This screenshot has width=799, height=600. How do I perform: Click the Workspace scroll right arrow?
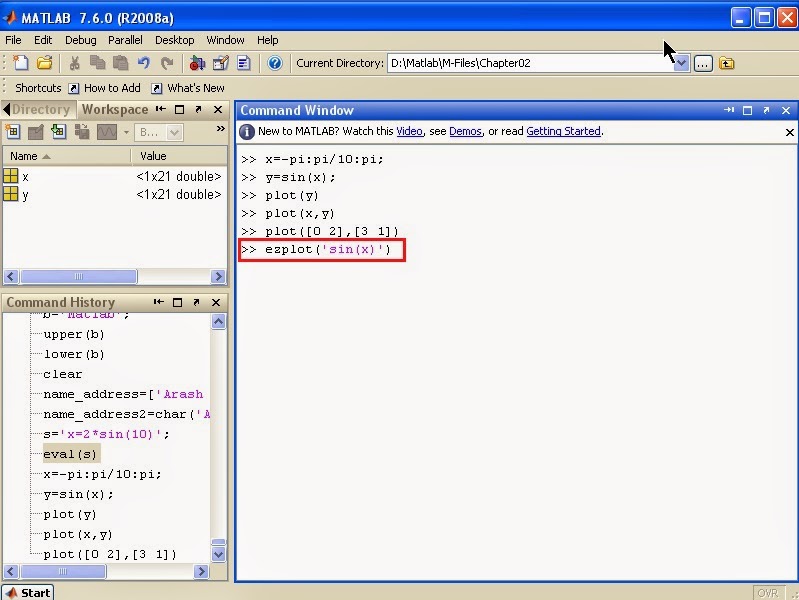(218, 276)
